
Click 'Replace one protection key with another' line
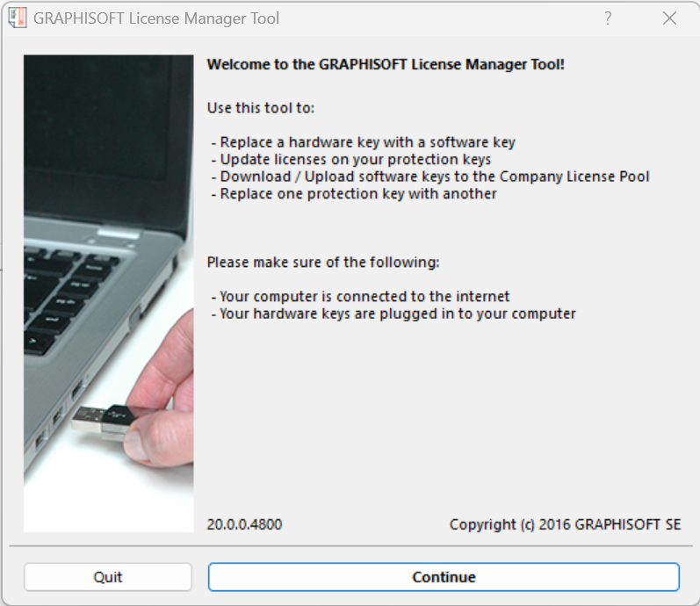354,193
